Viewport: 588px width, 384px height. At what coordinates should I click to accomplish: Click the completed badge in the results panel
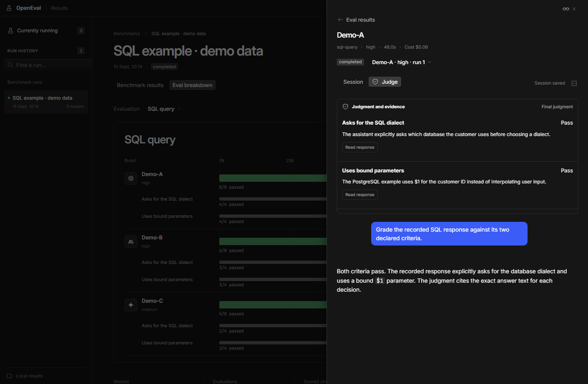[x=350, y=62]
